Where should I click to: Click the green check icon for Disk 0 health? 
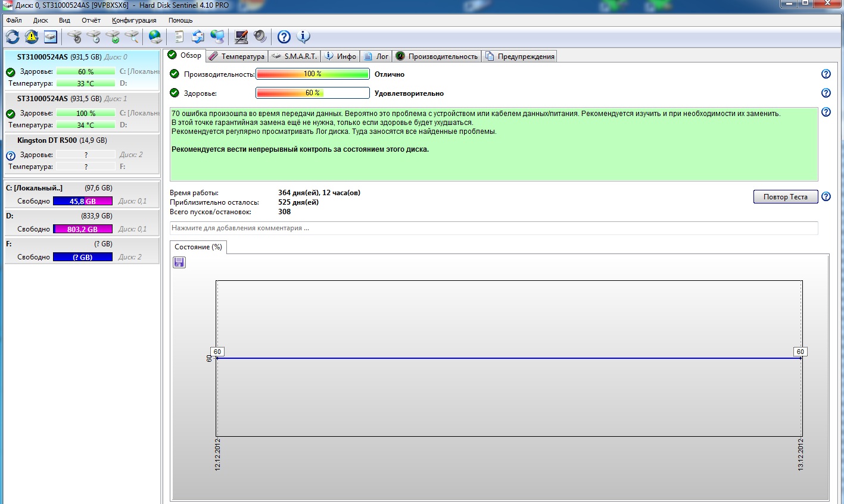coord(11,72)
